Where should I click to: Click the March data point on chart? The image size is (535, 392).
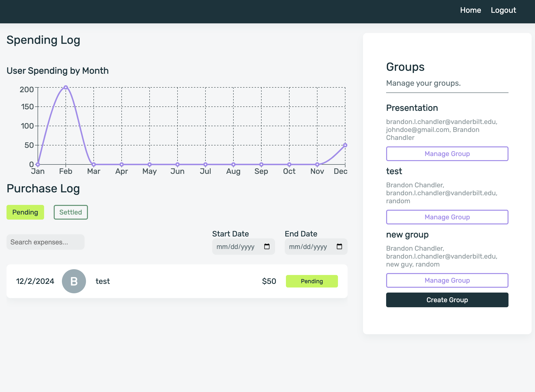coord(94,164)
